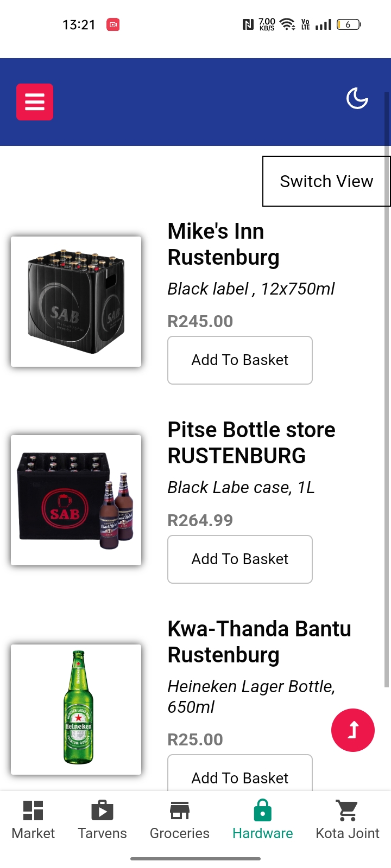Open Kwa-Thanda Bantu Rustenburg title
This screenshot has width=391, height=868.
tap(259, 642)
